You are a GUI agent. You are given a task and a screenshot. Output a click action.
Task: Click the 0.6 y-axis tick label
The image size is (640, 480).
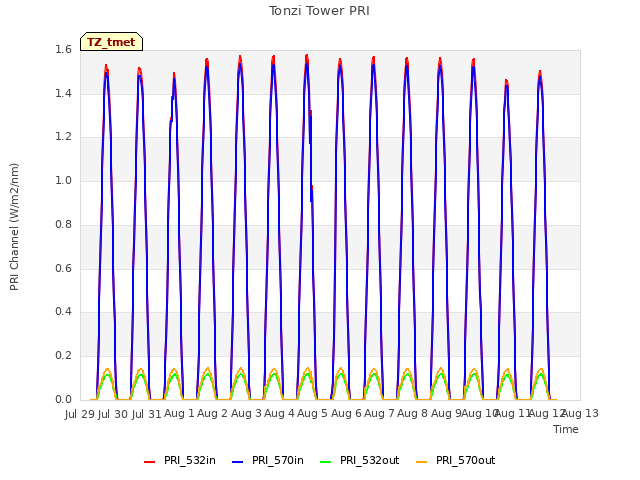pos(63,268)
